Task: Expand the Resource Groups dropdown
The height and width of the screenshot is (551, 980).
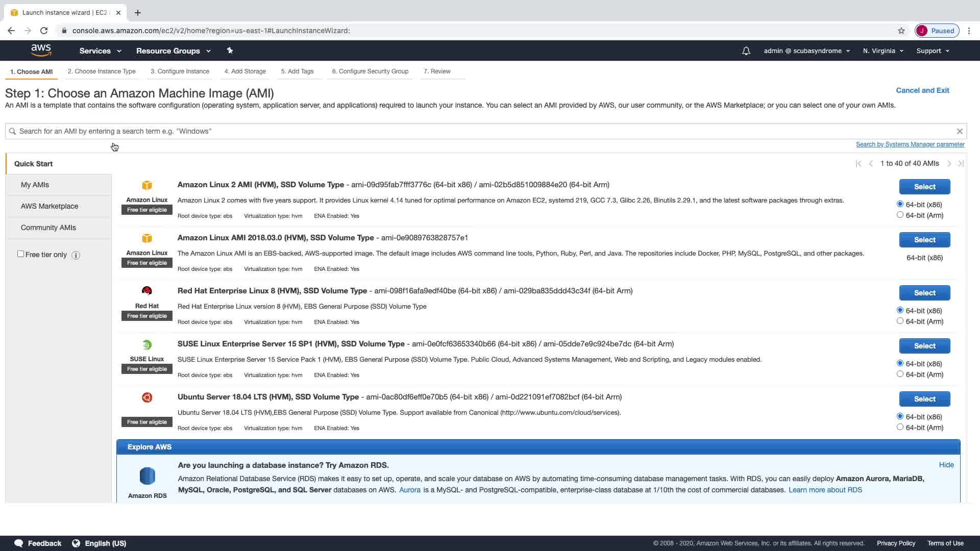Action: 173,51
